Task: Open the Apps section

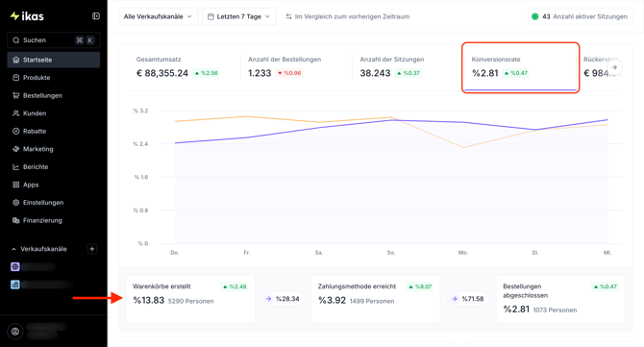Action: point(54,185)
